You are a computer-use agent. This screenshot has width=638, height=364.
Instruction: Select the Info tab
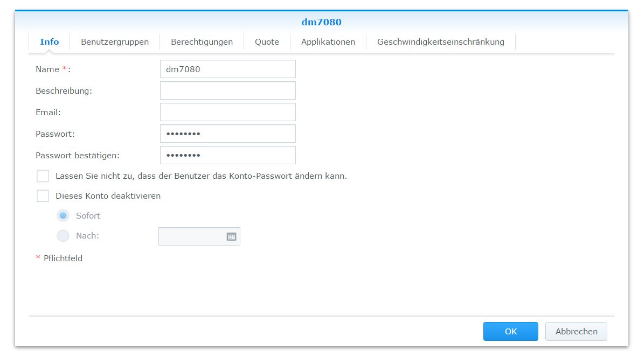50,41
